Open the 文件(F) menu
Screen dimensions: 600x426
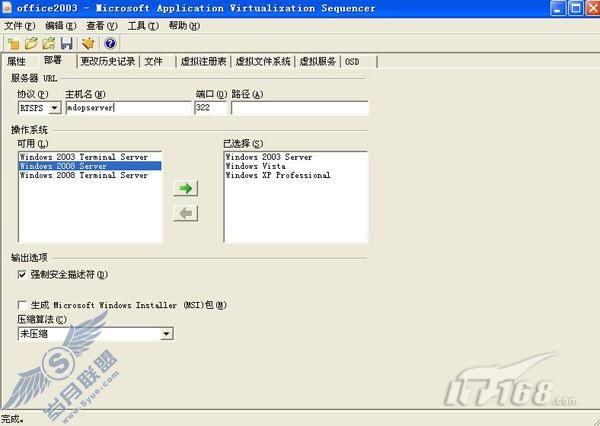point(20,26)
